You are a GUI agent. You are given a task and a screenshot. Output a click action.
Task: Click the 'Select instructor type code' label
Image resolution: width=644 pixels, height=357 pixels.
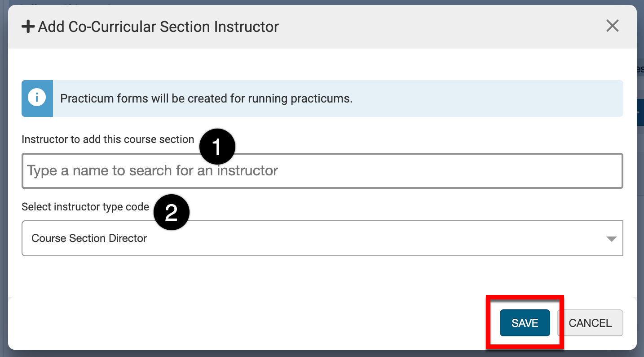click(85, 207)
